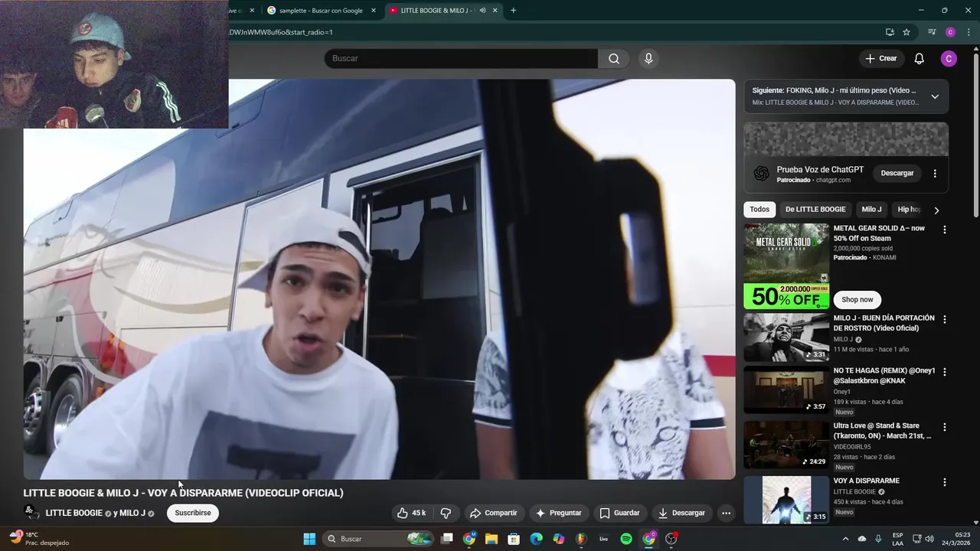
Task: Open the LITTLE BOOGIE channel link
Action: tap(73, 513)
